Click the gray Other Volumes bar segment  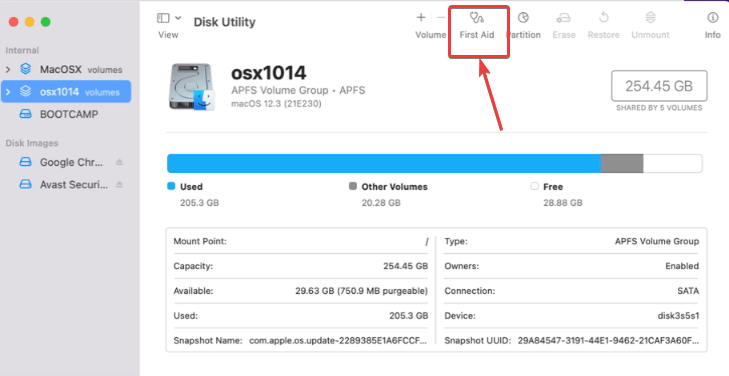click(x=622, y=164)
